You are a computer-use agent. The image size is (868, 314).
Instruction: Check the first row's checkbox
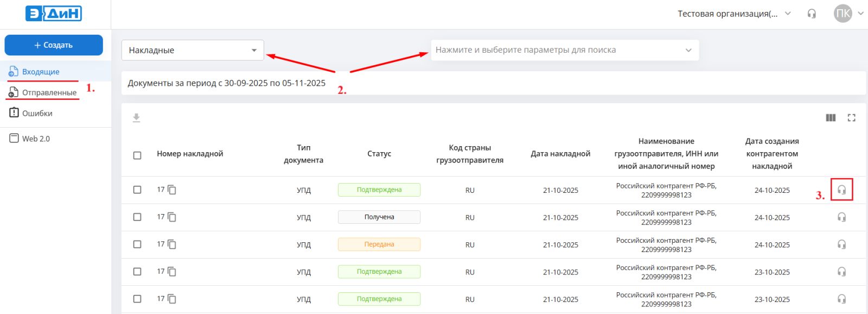(137, 190)
